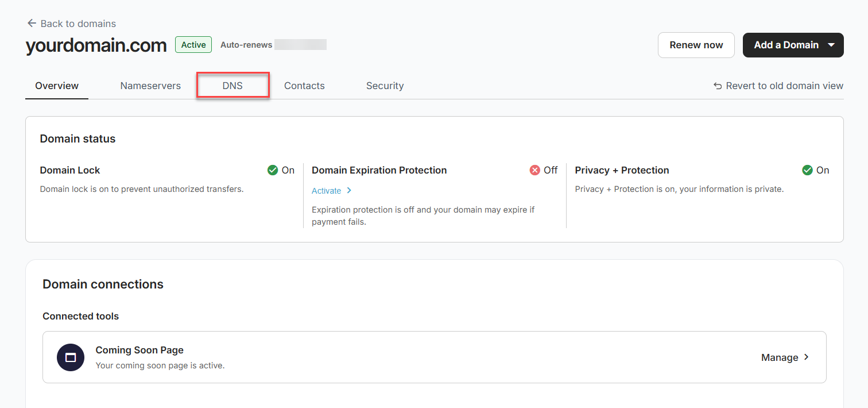This screenshot has height=408, width=868.
Task: Click the chevron next to Manage
Action: 807,357
